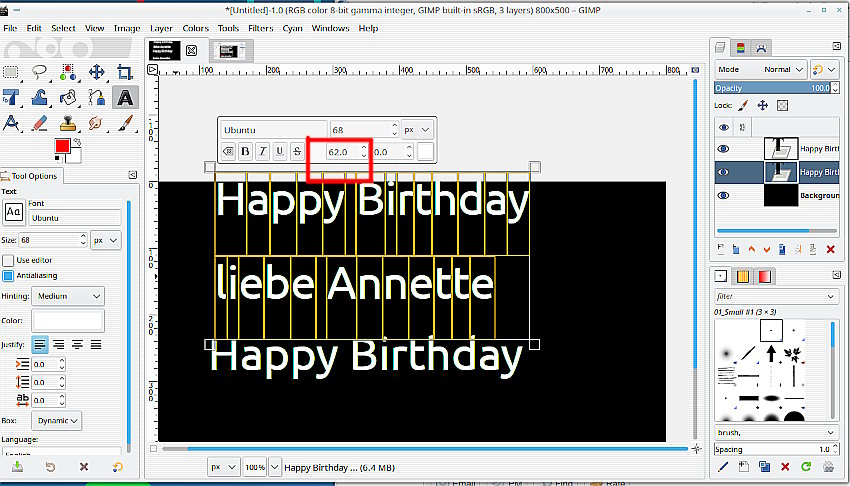Switch to the Gradients tab
This screenshot has width=850, height=486.
(x=764, y=276)
